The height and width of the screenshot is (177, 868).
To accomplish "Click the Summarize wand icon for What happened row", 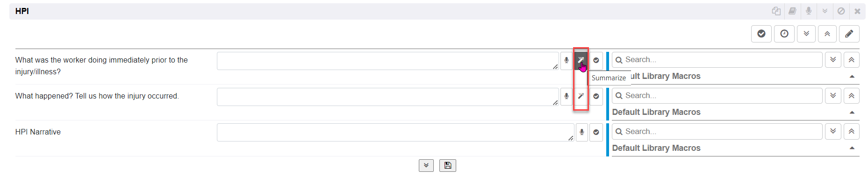I will tap(581, 96).
